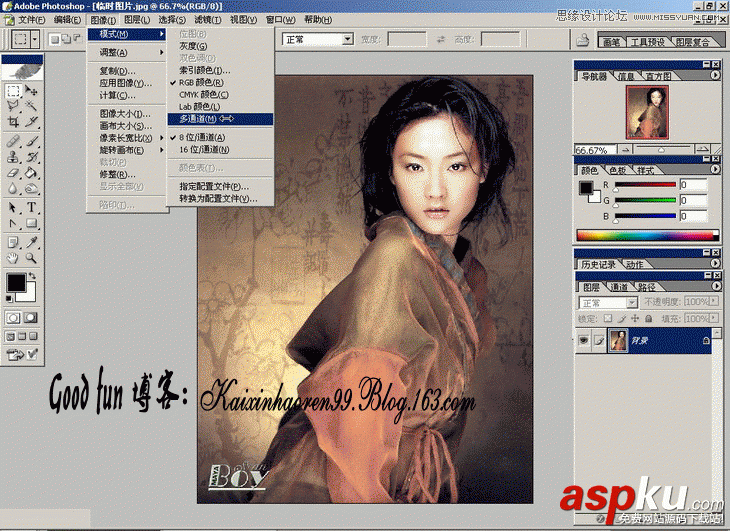Select the Eraser tool
The height and width of the screenshot is (531, 730).
13,173
